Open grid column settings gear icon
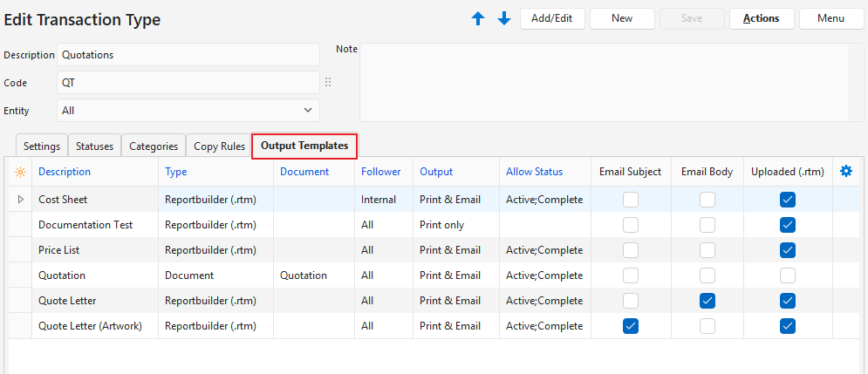Viewport: 868px width, 374px height. pos(845,172)
